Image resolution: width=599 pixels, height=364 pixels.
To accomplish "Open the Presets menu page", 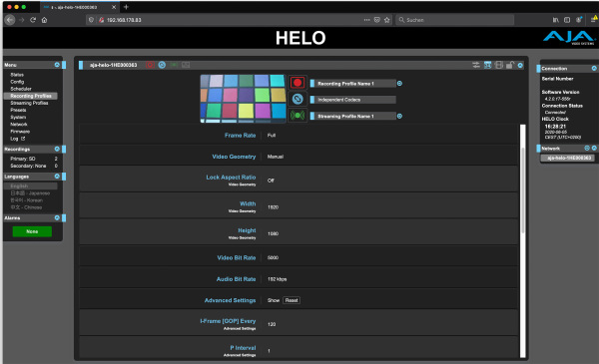I will (x=18, y=110).
